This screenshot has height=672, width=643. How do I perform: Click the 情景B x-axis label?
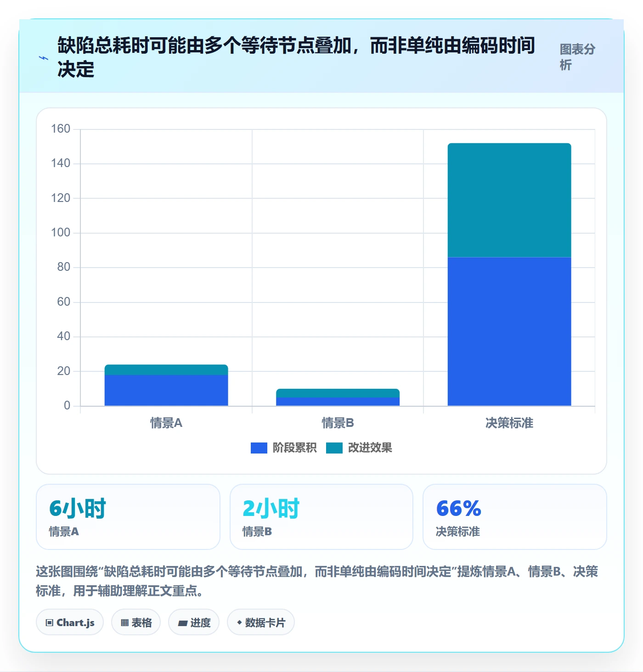pos(338,423)
